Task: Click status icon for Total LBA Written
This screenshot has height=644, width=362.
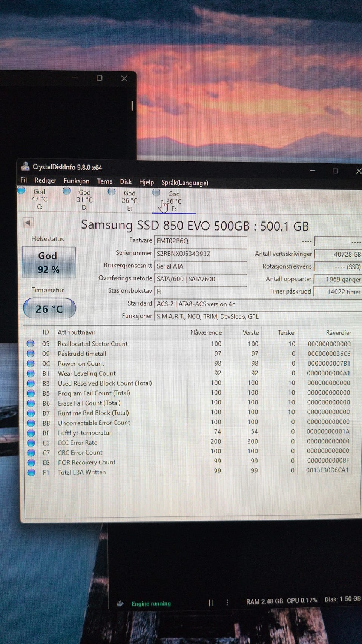Action: [x=31, y=472]
